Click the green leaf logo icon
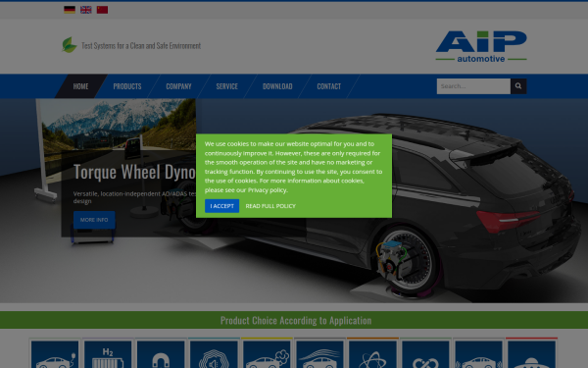 [x=70, y=45]
